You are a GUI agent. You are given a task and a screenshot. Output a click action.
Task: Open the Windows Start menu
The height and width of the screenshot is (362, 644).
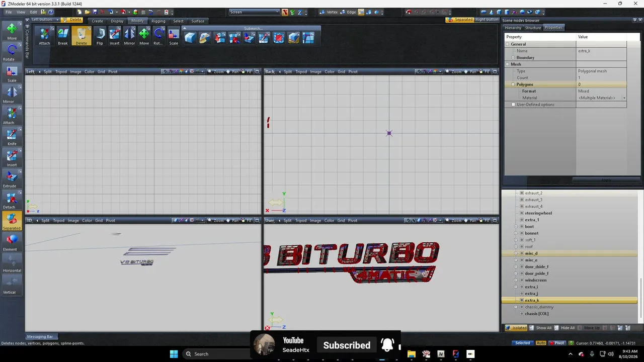pyautogui.click(x=174, y=354)
